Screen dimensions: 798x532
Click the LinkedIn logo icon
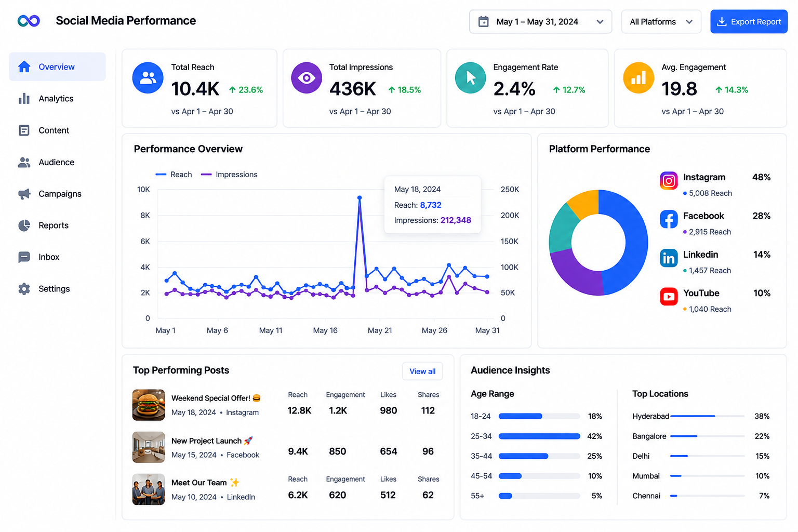click(669, 258)
